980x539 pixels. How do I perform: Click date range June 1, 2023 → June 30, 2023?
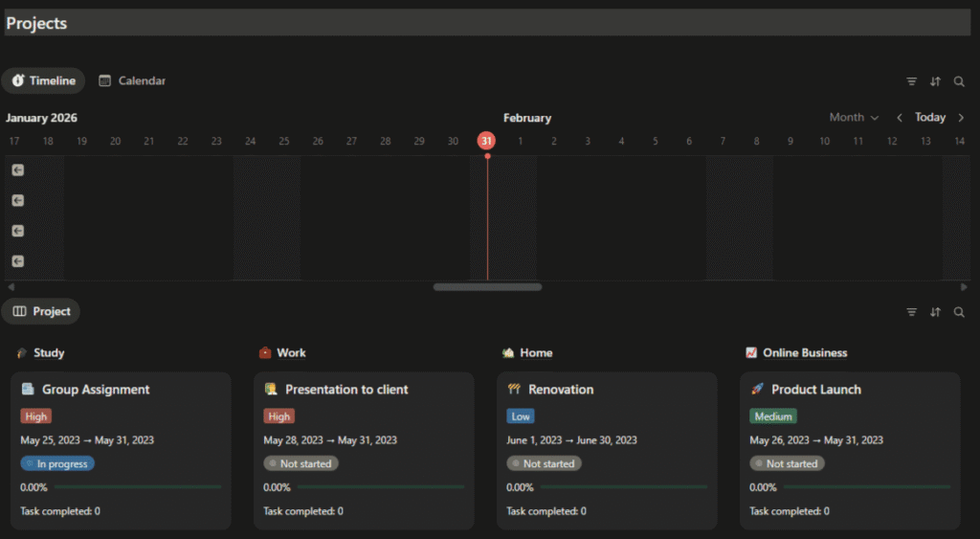pyautogui.click(x=571, y=440)
